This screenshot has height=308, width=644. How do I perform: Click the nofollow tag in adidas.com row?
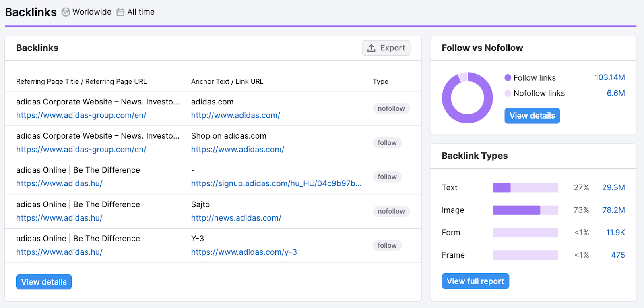coord(391,108)
